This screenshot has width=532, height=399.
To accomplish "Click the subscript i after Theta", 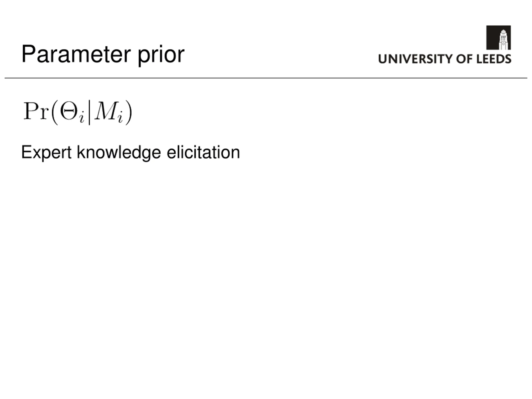I will (82, 118).
